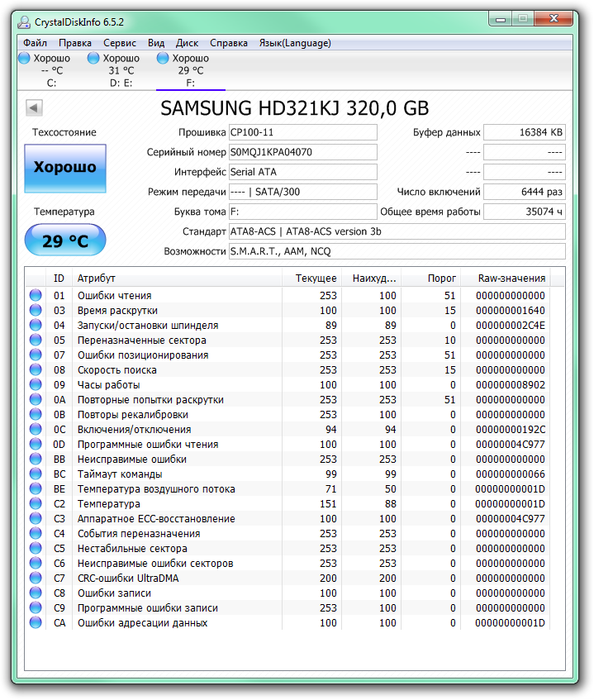The width and height of the screenshot is (594, 700).
Task: Open the Язык(Language) menu
Action: 295,43
